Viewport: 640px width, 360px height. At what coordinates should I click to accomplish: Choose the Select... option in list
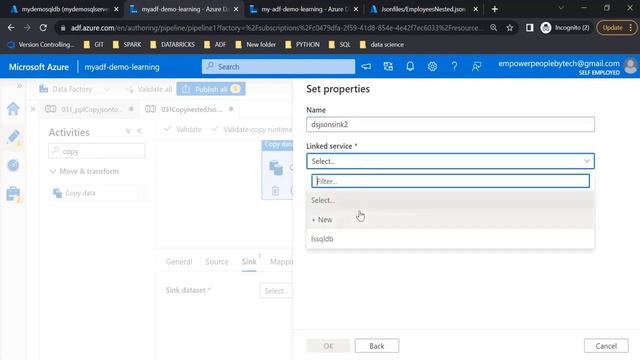click(x=450, y=200)
